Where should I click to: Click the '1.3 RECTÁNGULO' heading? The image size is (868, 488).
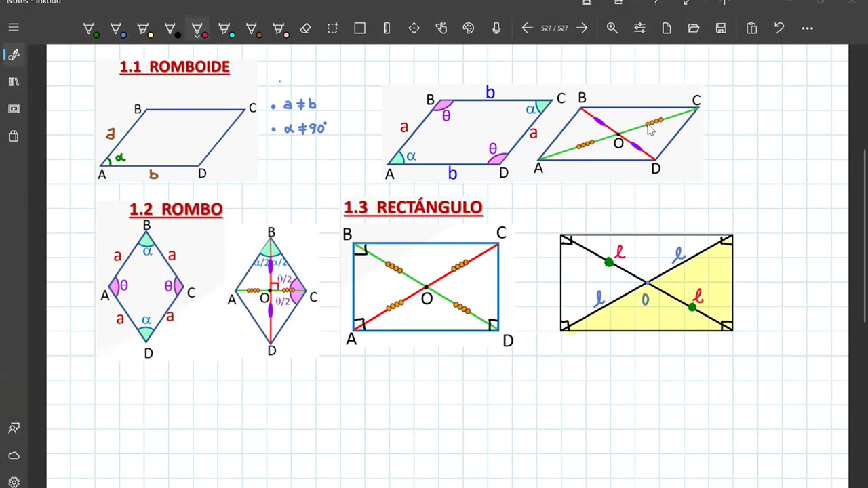tap(413, 207)
